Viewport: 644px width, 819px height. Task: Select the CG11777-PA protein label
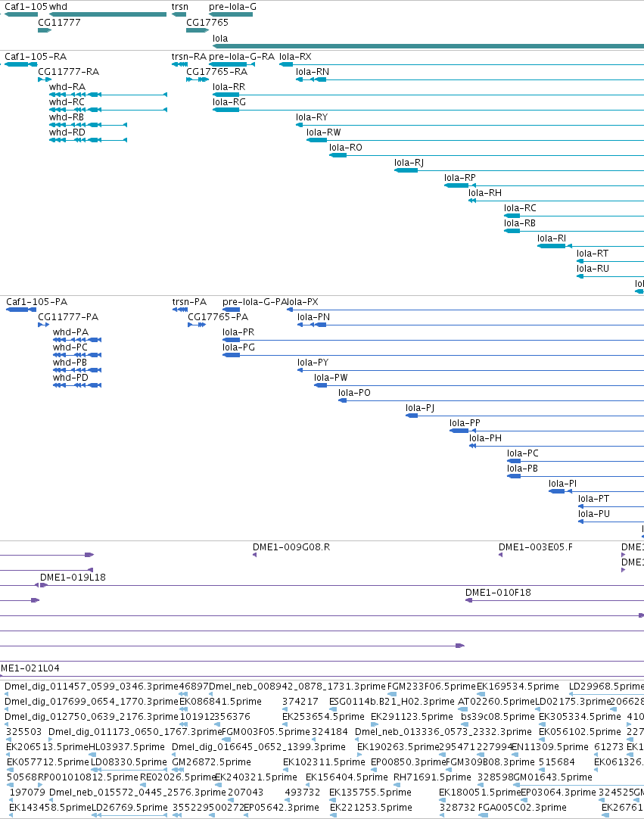point(68,317)
